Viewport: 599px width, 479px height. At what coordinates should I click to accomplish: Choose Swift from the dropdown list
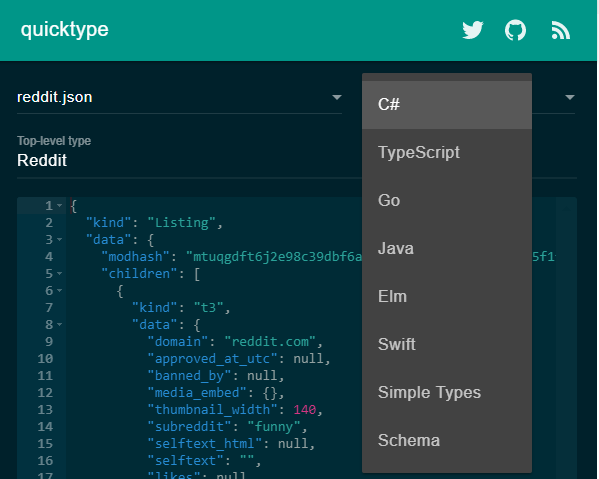[447, 345]
